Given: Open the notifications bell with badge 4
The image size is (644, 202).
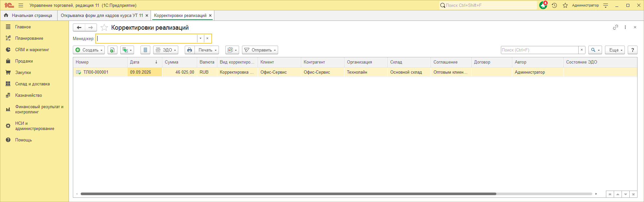Looking at the screenshot, I should (x=543, y=5).
